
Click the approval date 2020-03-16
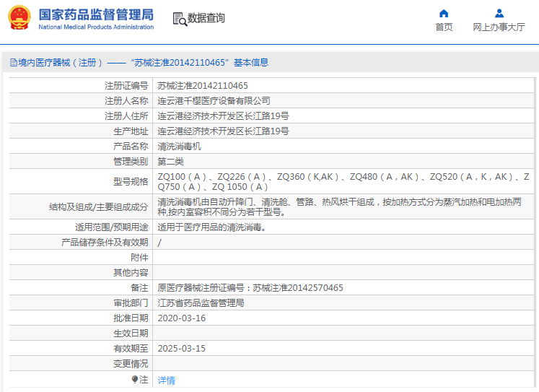(181, 318)
